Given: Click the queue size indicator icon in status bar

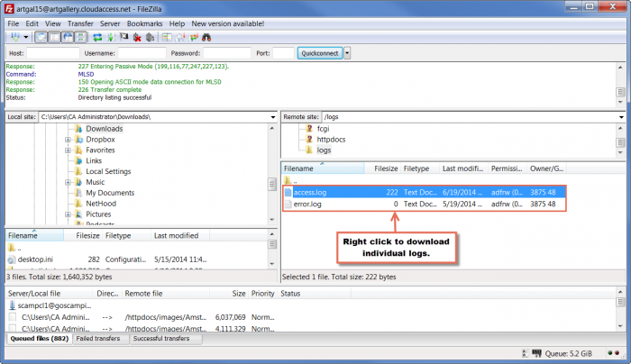Looking at the screenshot, I should click(537, 353).
